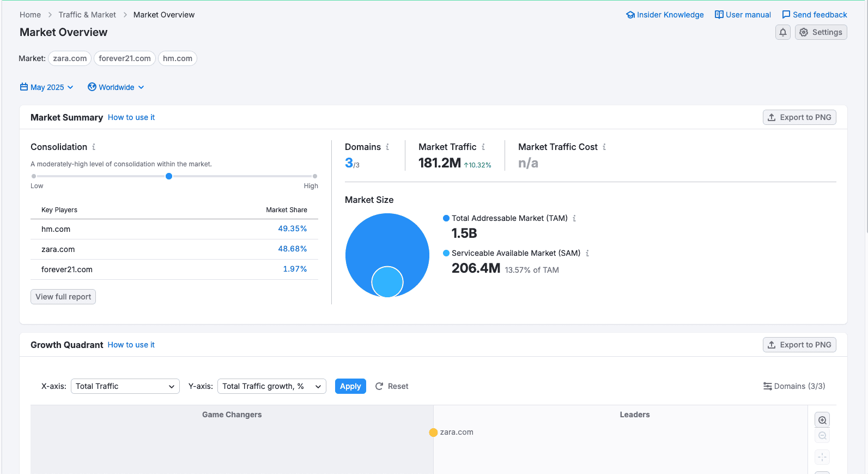Open the User manual link
Image resolution: width=868 pixels, height=474 pixels.
tap(743, 15)
